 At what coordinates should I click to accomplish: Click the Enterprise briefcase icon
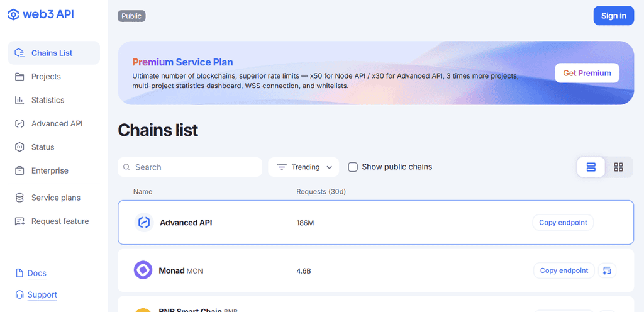coord(19,170)
